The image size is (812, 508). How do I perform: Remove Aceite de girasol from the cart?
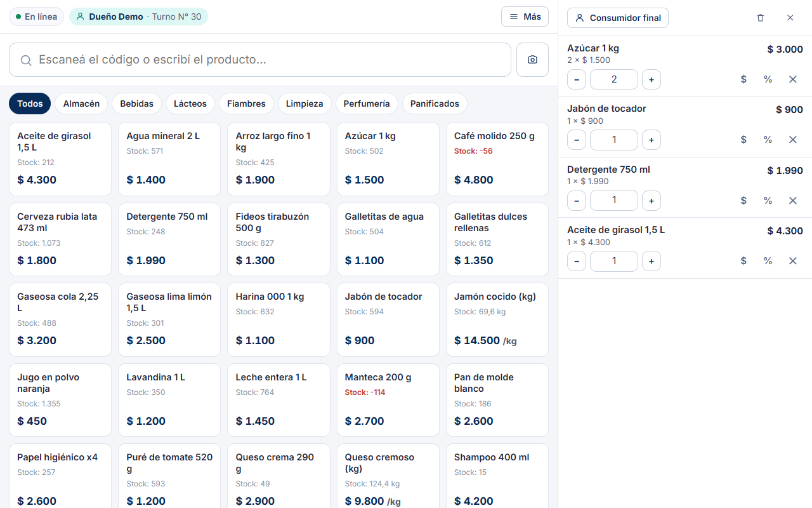pyautogui.click(x=792, y=261)
